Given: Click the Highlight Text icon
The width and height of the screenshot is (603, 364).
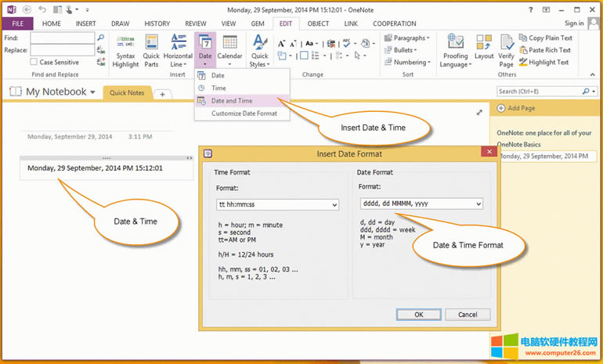Looking at the screenshot, I should [523, 63].
